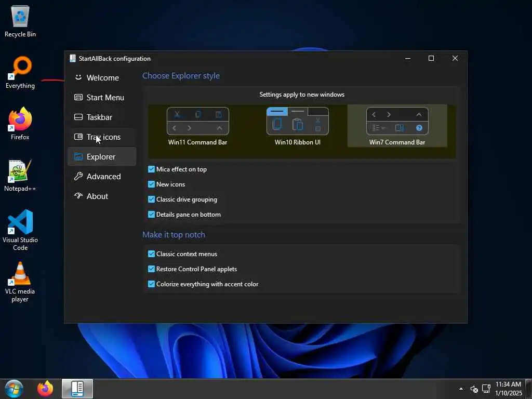The height and width of the screenshot is (399, 532).
Task: Open the Advanced settings page
Action: [102, 176]
